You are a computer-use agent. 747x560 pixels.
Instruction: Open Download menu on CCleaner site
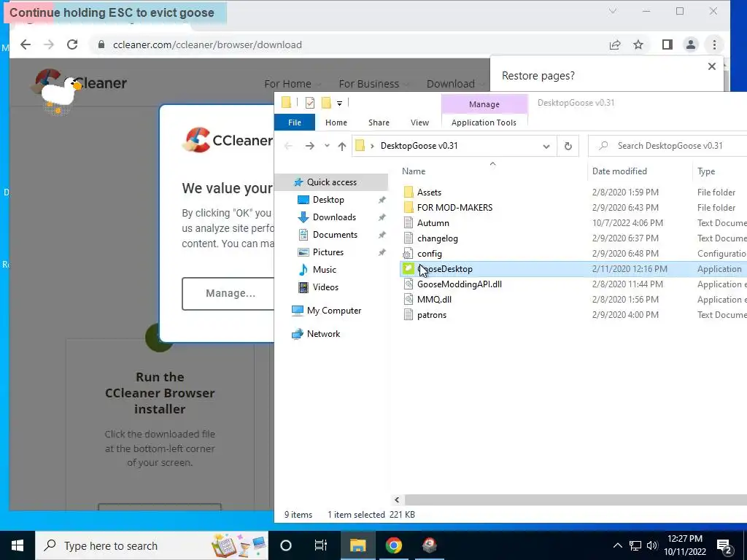coord(454,84)
